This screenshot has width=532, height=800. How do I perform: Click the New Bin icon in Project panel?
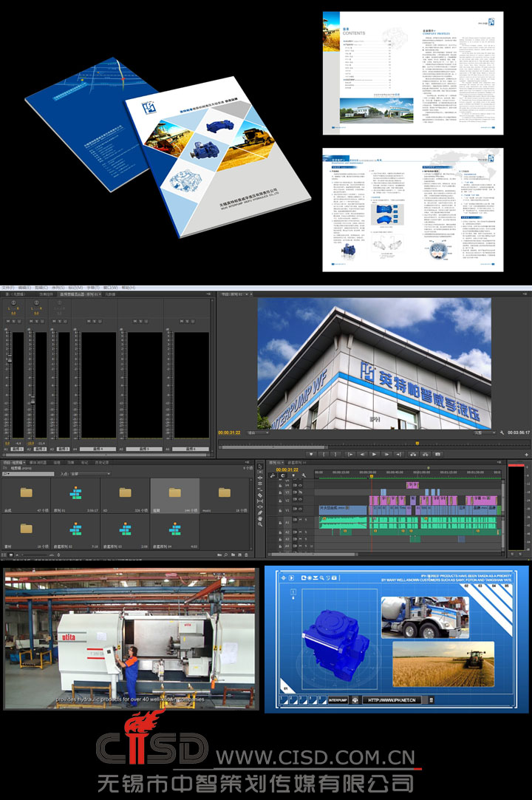tap(233, 555)
